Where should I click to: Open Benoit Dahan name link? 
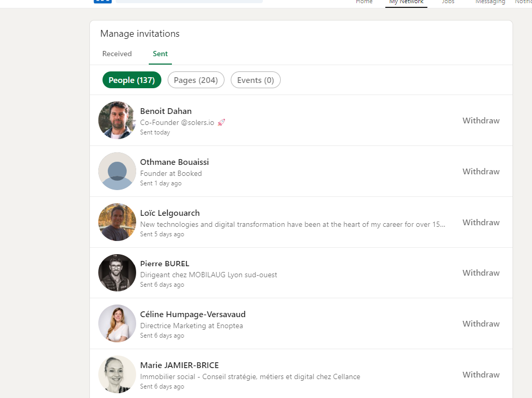click(166, 111)
